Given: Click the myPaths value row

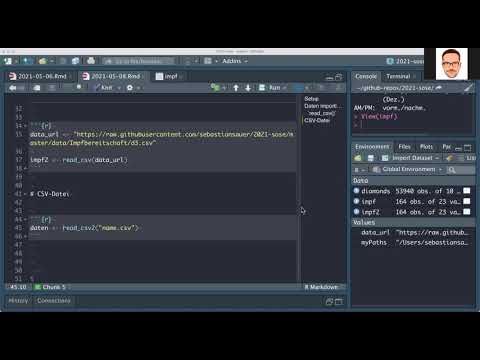Looking at the screenshot, I should [414, 243].
